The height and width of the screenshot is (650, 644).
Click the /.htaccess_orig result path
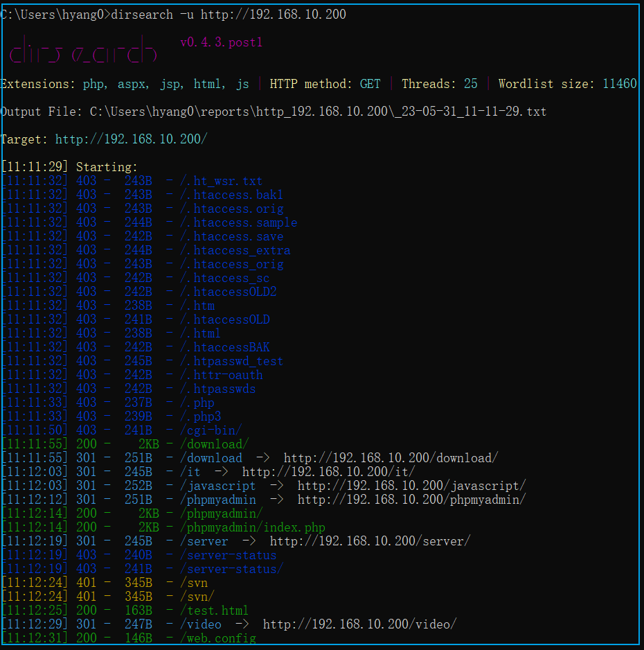232,264
